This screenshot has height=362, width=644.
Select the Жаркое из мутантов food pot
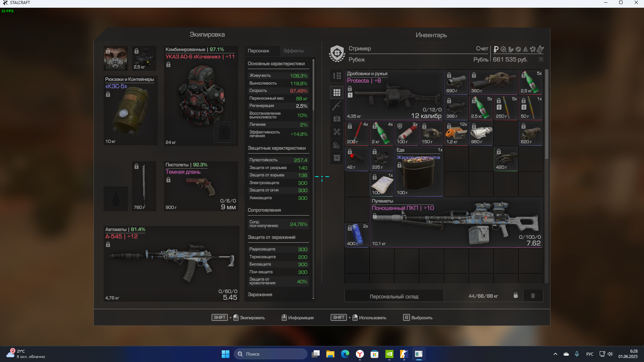click(419, 172)
